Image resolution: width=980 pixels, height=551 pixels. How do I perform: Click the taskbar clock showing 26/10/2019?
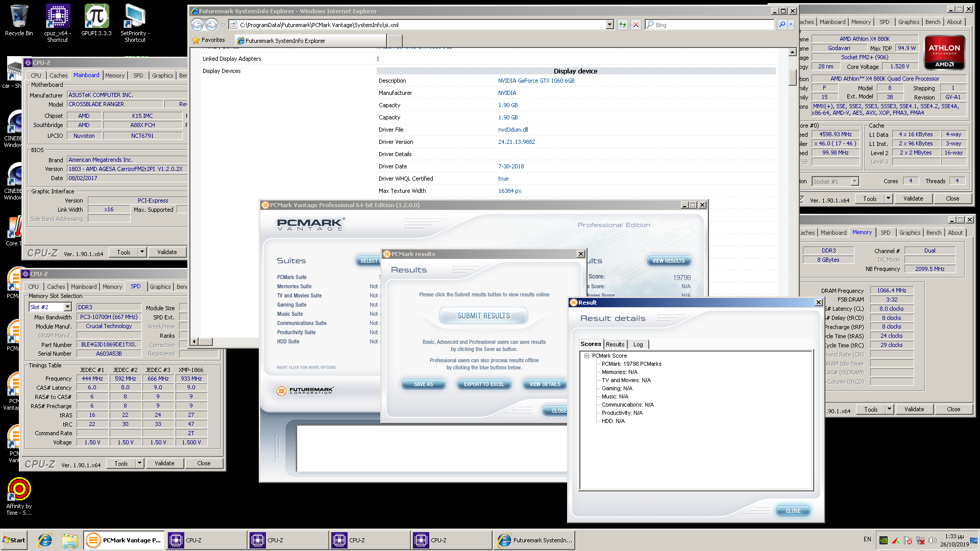954,540
